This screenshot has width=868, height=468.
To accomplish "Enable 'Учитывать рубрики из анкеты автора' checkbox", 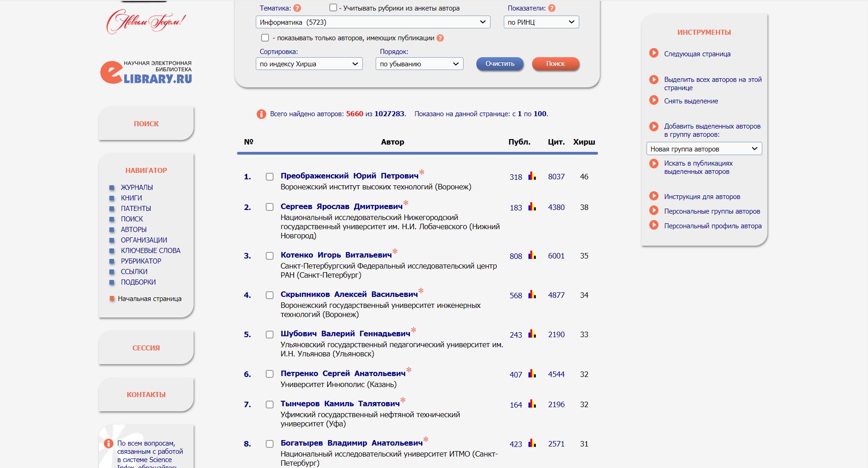I will [333, 8].
